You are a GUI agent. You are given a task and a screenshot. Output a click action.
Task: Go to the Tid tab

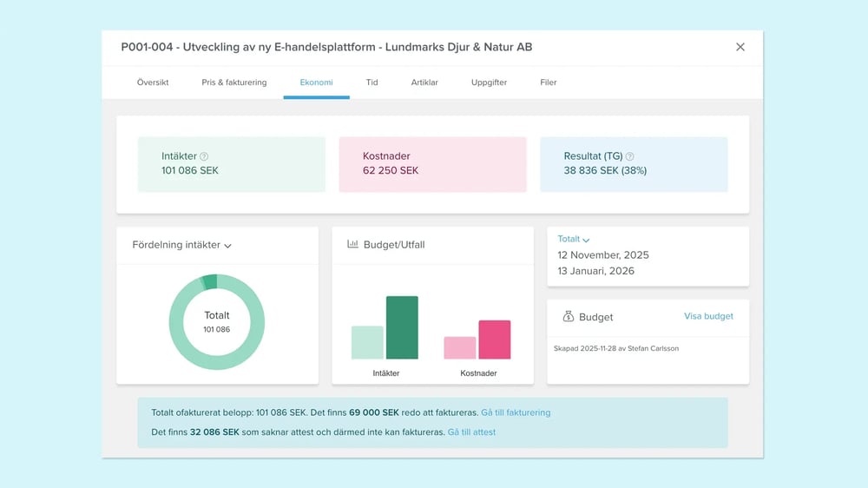[x=372, y=82]
